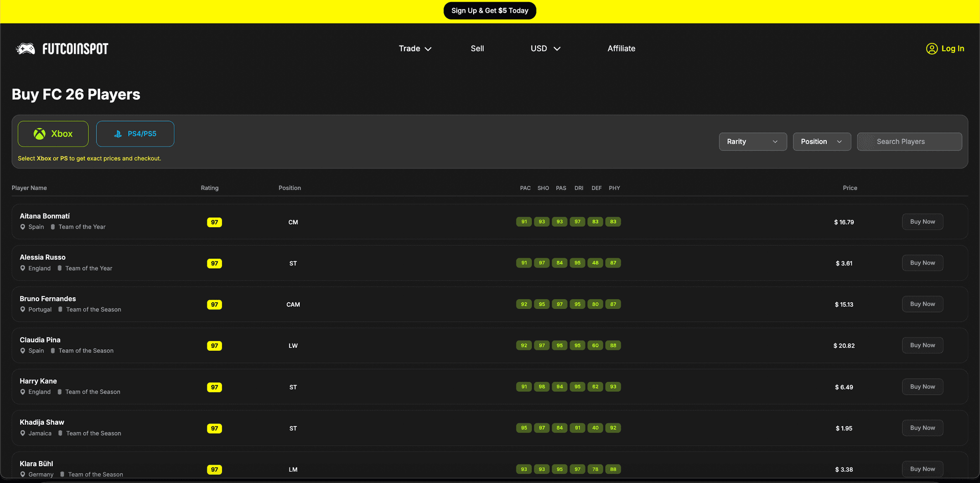Viewport: 980px width, 483px height.
Task: Buy Now for Harry Kane
Action: click(922, 387)
